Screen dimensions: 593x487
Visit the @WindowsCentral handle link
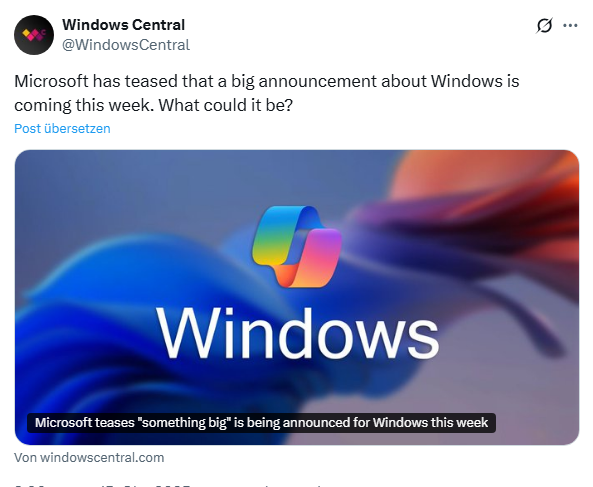[x=126, y=45]
